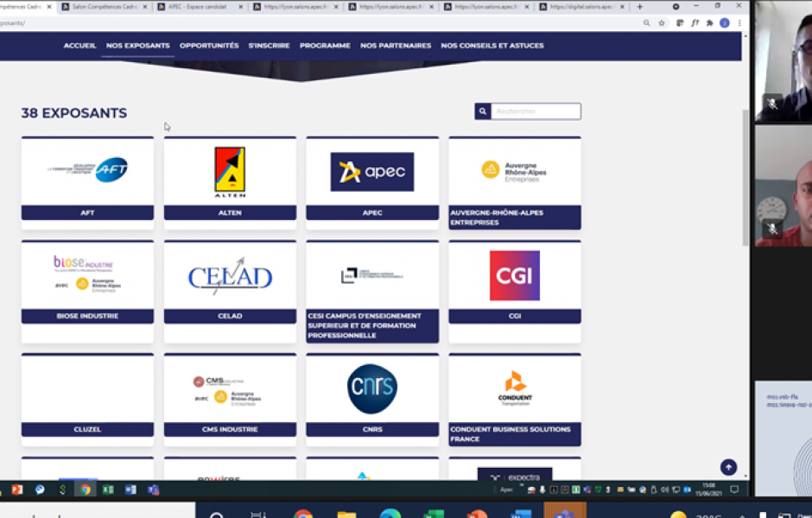Click the magnifier search button beside Rechercher
The width and height of the screenshot is (812, 518).
[483, 111]
